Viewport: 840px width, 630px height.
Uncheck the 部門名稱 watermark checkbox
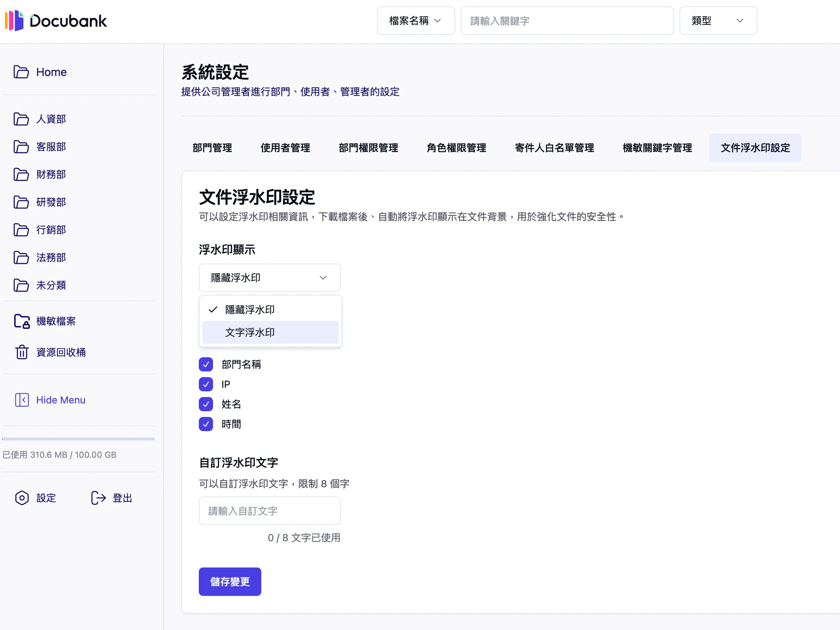tap(206, 364)
